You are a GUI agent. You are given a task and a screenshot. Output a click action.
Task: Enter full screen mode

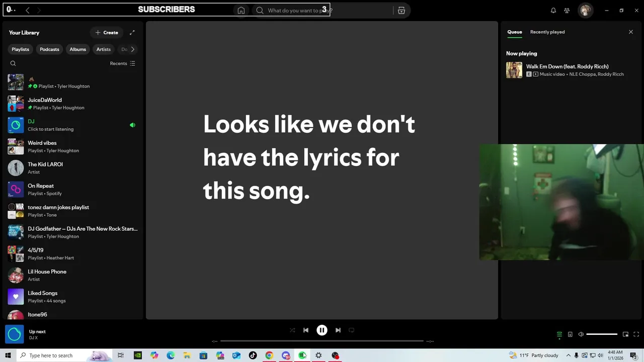coord(636,334)
